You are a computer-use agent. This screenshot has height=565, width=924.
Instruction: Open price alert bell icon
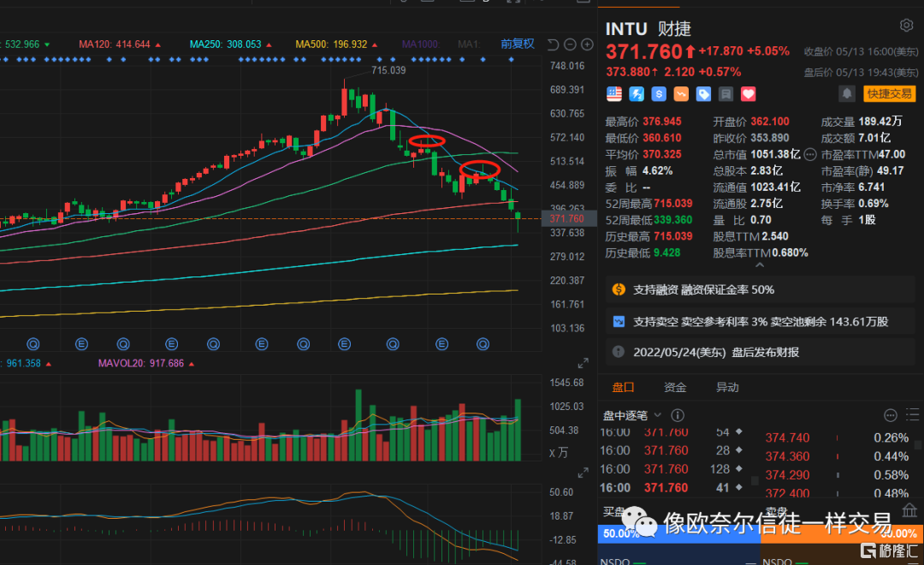[x=847, y=93]
